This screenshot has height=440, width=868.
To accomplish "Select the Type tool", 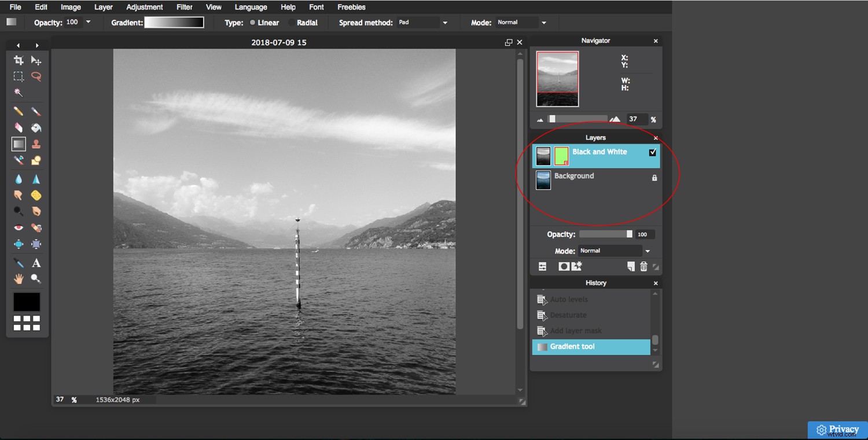I will point(36,263).
